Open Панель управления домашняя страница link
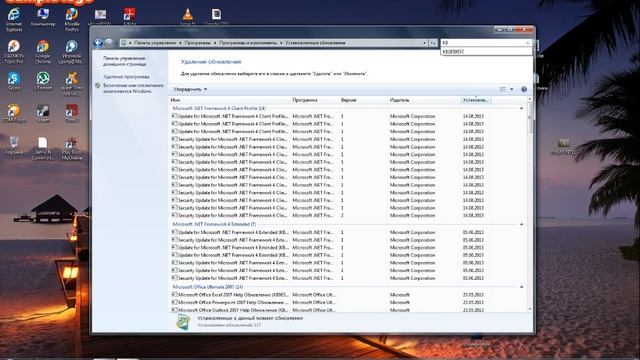This screenshot has width=640, height=360. coord(124,61)
